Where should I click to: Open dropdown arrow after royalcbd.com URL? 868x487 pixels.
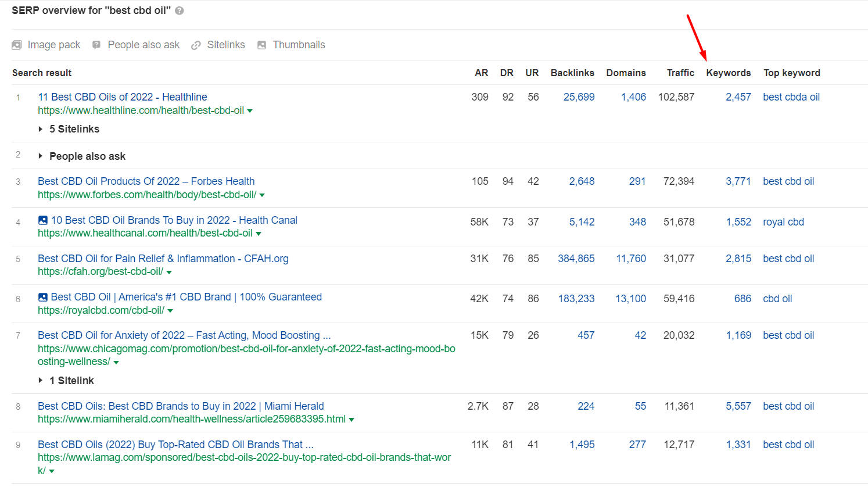[x=170, y=311]
